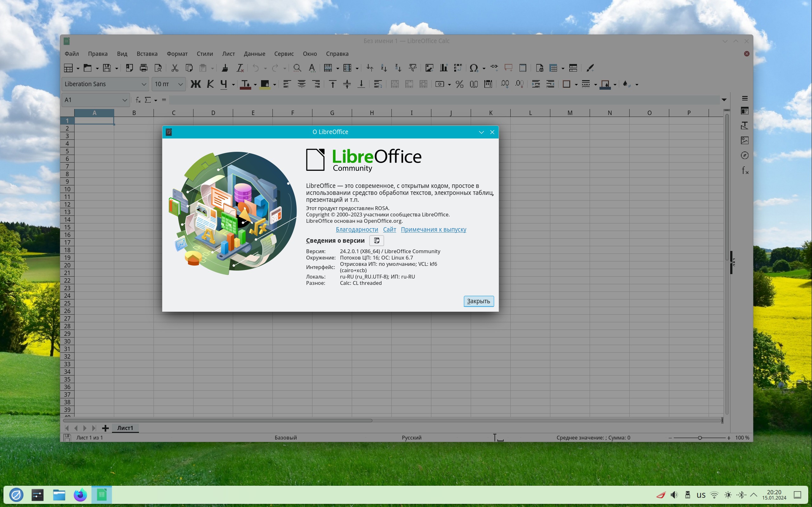Click the Cut scissors icon
This screenshot has width=812, height=507.
coord(174,68)
